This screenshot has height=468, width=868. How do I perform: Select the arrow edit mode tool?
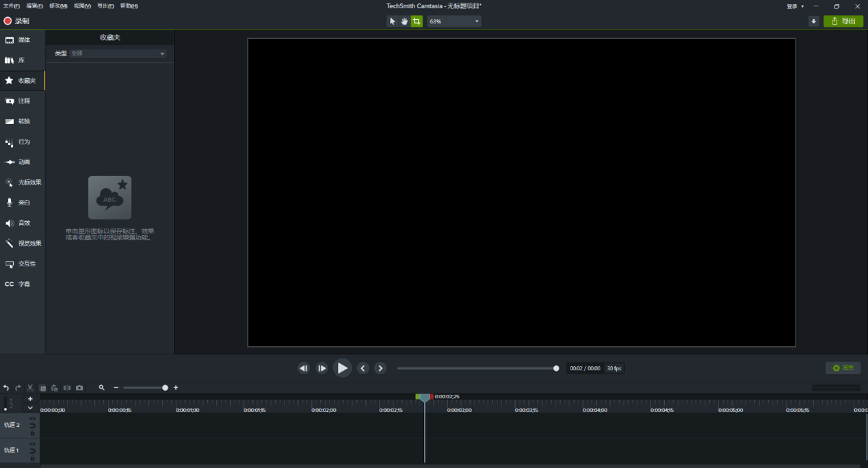[x=393, y=21]
